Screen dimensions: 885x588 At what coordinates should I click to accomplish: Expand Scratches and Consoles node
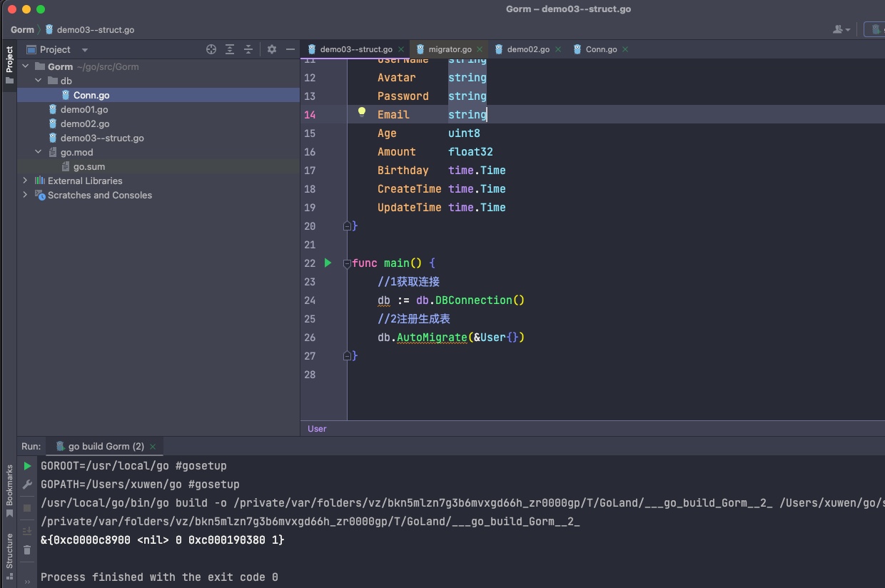(26, 195)
